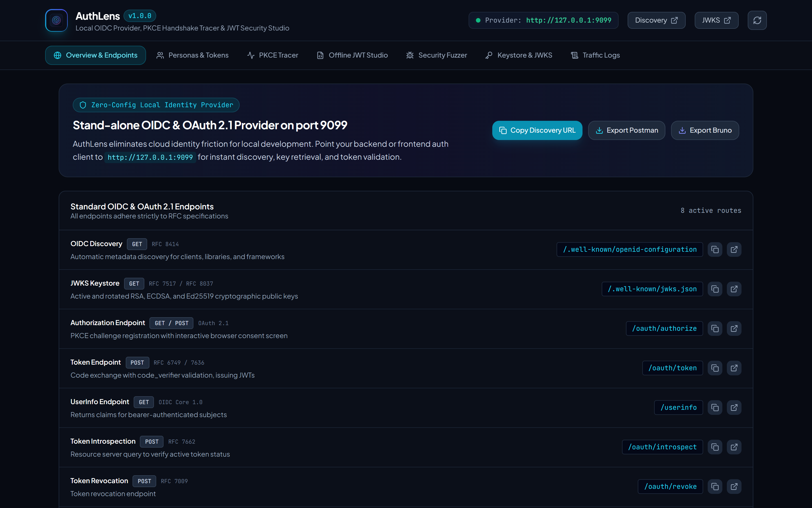Copy the /userinfo path
The image size is (812, 508).
tap(715, 408)
